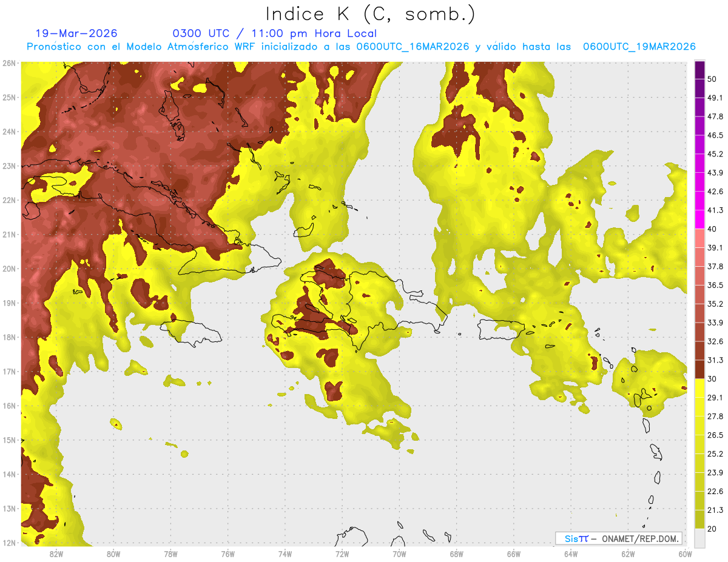The image size is (728, 562).
Task: Click the longitude label '64W'
Action: click(x=571, y=554)
